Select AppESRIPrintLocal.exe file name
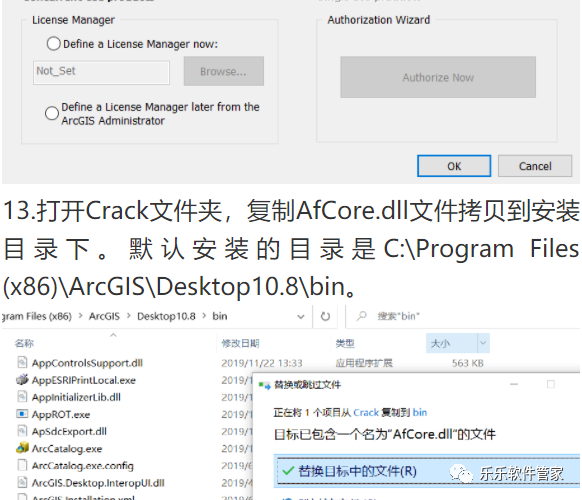Image resolution: width=582 pixels, height=500 pixels. [x=84, y=380]
